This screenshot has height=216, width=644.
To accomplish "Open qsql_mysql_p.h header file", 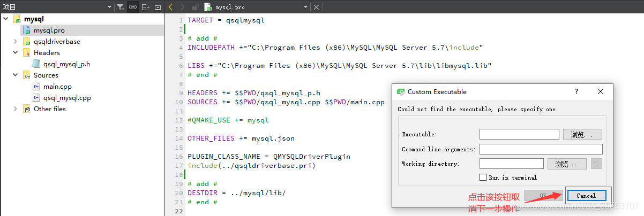I will tap(66, 64).
